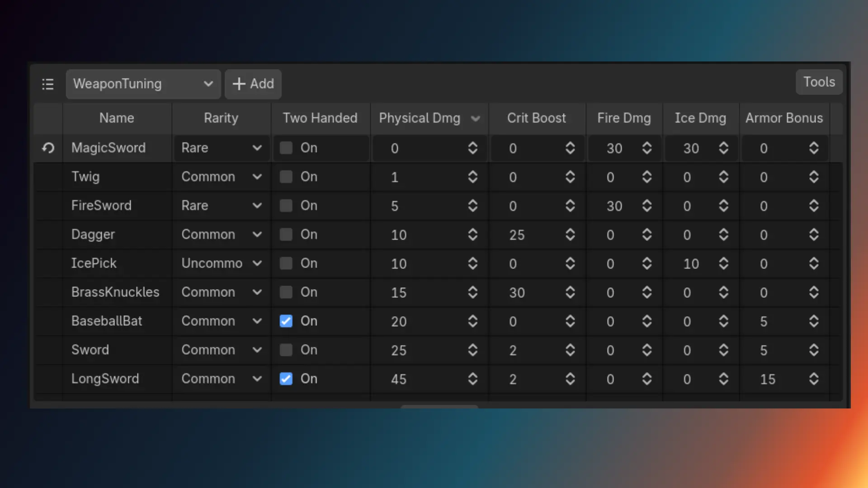Viewport: 868px width, 488px height.
Task: Step MagicSword Ice Dmg spinner arrows
Action: coord(723,148)
